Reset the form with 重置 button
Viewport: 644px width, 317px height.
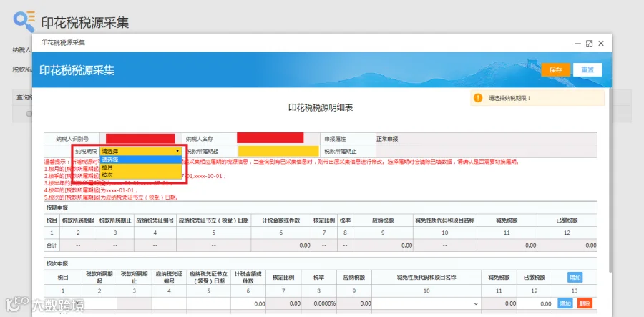[587, 70]
